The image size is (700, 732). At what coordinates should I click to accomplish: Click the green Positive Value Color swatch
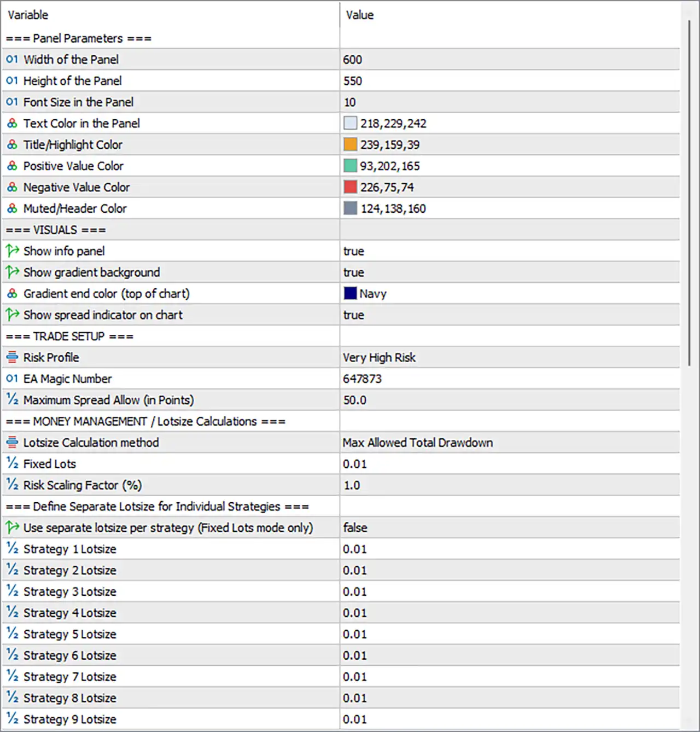[350, 166]
